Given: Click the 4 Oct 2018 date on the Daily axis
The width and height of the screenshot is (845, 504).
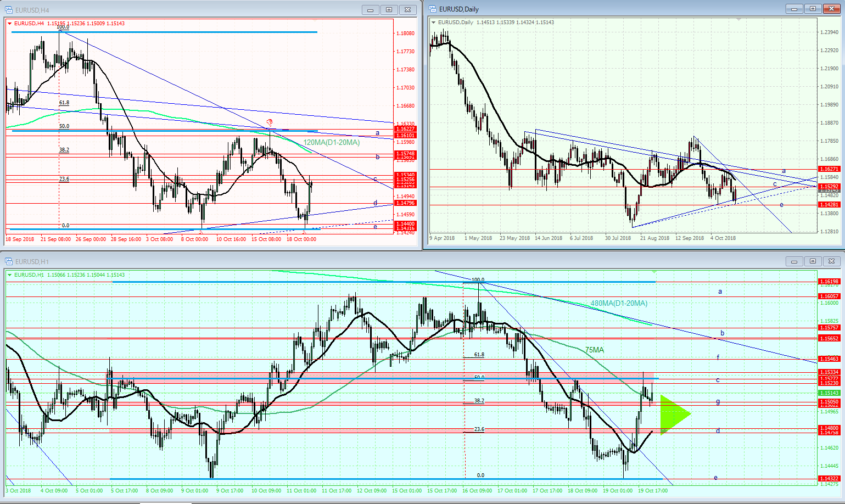Looking at the screenshot, I should click(x=723, y=238).
